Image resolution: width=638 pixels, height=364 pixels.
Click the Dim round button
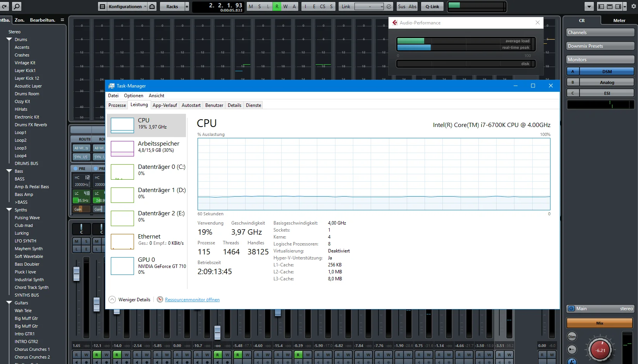572,337
